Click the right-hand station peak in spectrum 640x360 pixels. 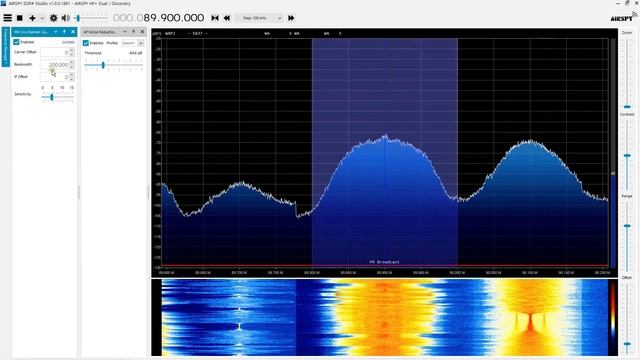point(530,142)
